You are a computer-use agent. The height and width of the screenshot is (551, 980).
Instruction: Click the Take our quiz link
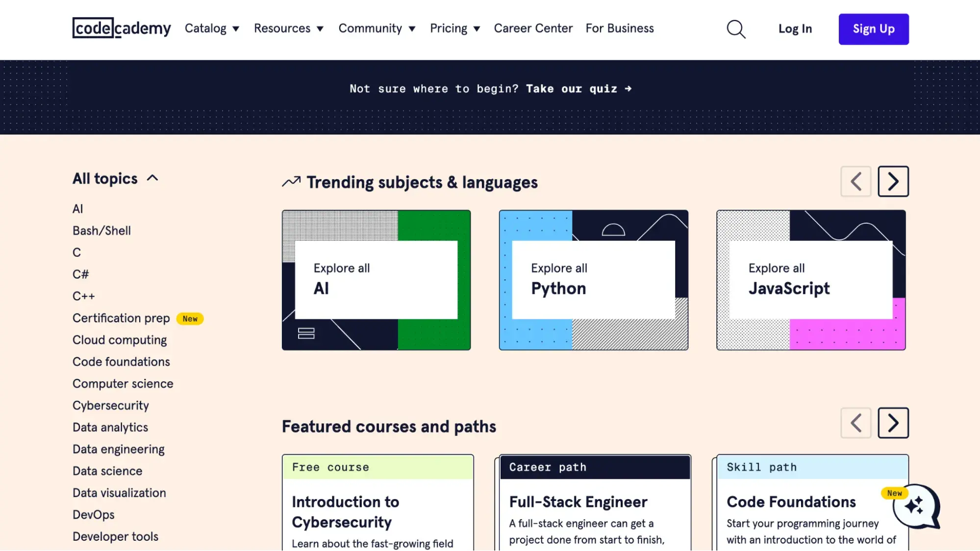[578, 89]
